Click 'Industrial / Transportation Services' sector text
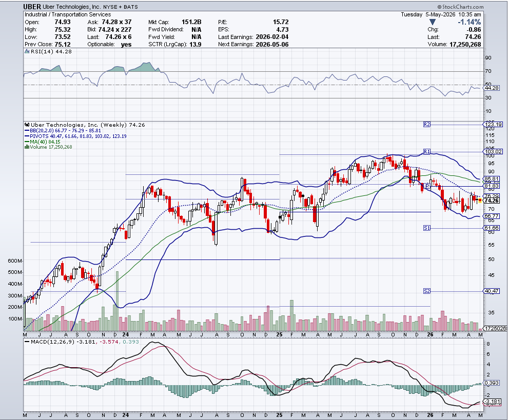 [68, 14]
